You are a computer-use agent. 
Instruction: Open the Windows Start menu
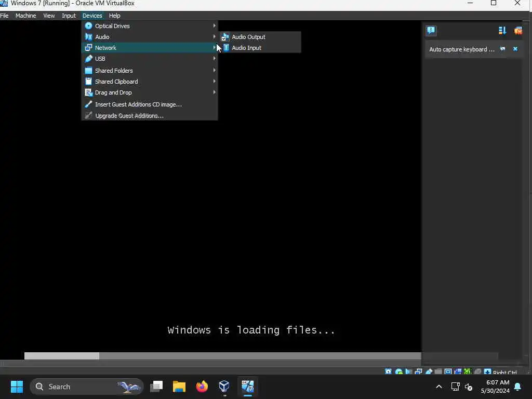pyautogui.click(x=17, y=387)
